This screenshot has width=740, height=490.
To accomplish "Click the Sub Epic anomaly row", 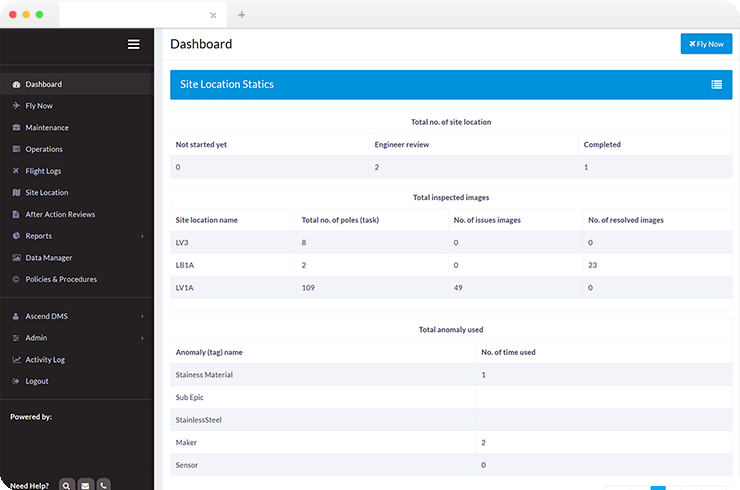I will 451,397.
